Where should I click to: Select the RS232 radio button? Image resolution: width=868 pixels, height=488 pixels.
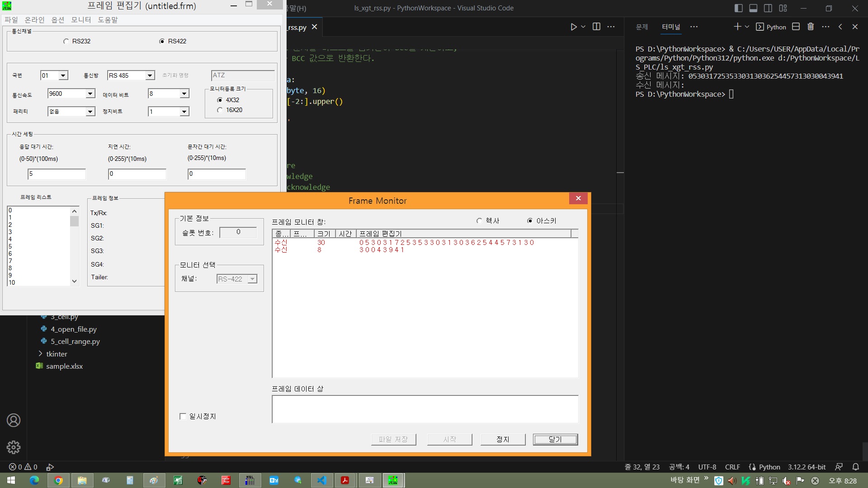(66, 41)
